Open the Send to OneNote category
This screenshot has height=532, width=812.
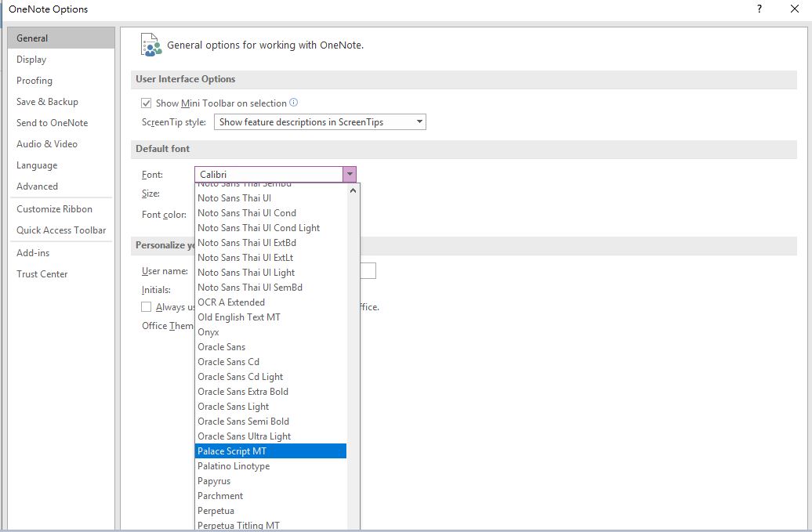[x=61, y=123]
